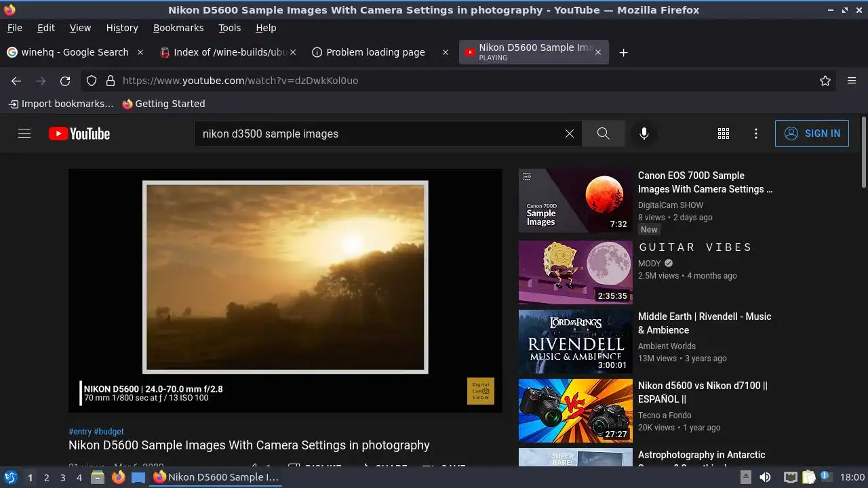Open network monitor tray icon
The image size is (868, 488).
coord(790,477)
